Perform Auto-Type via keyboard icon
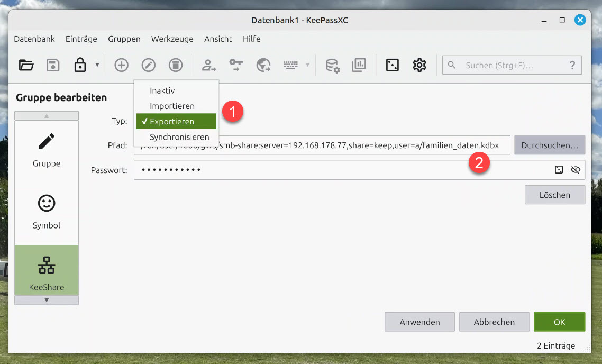The height and width of the screenshot is (364, 602). 290,65
